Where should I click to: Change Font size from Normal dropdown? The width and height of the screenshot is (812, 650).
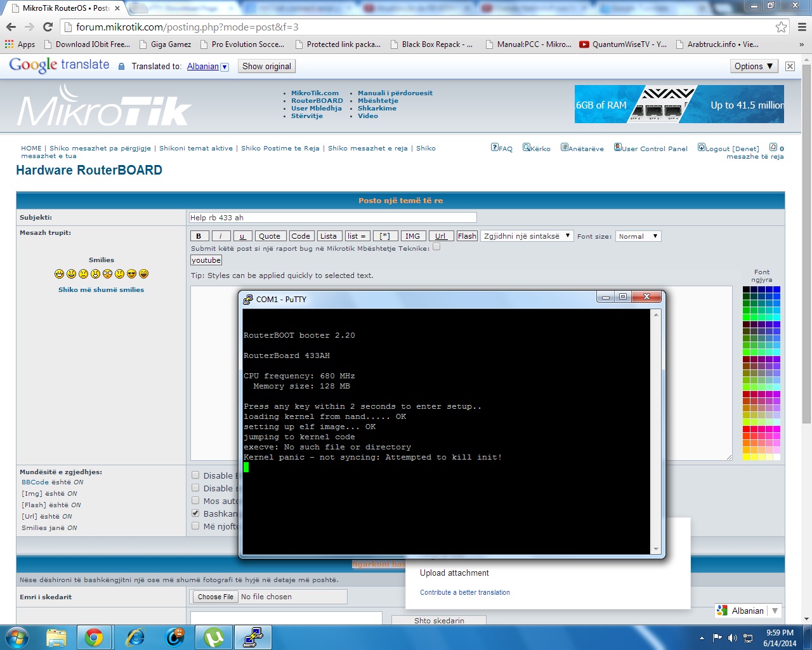[x=638, y=235]
